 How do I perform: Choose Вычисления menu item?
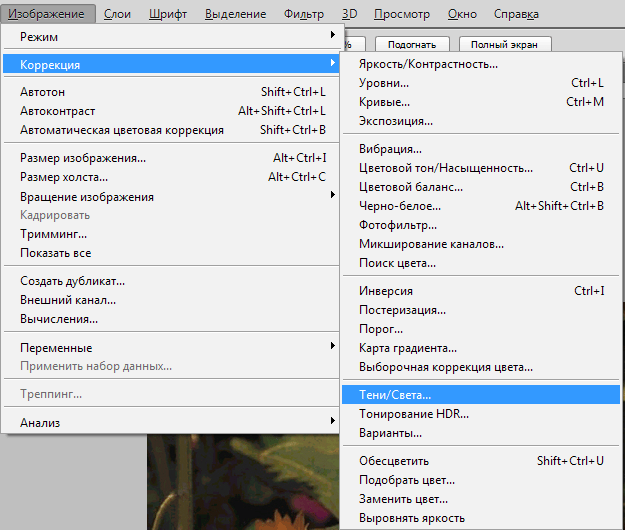click(x=171, y=319)
